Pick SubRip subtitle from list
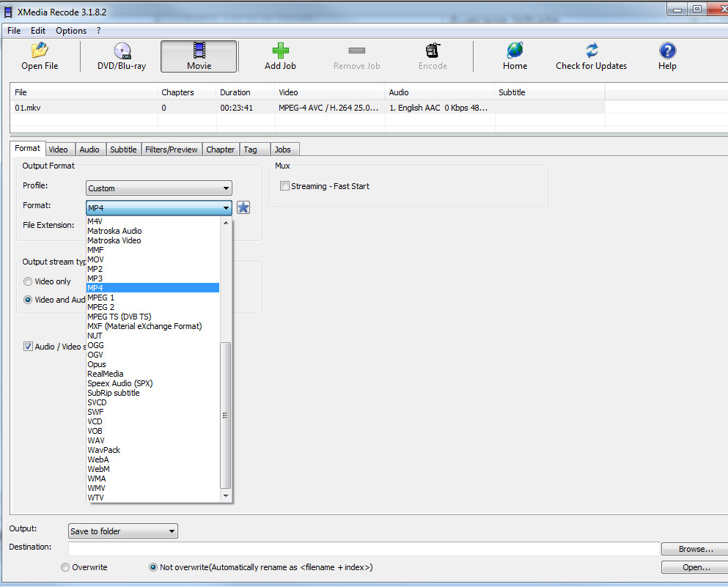Image resolution: width=728 pixels, height=587 pixels. click(152, 393)
